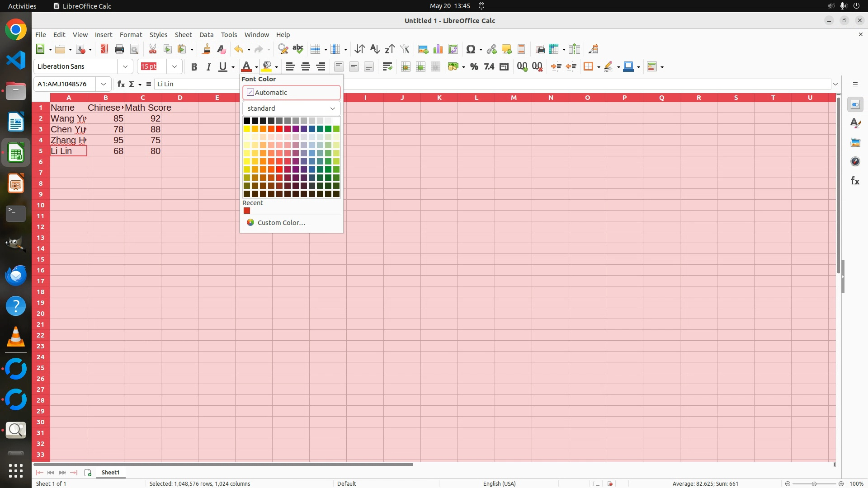
Task: Toggle Bold formatting
Action: click(194, 67)
